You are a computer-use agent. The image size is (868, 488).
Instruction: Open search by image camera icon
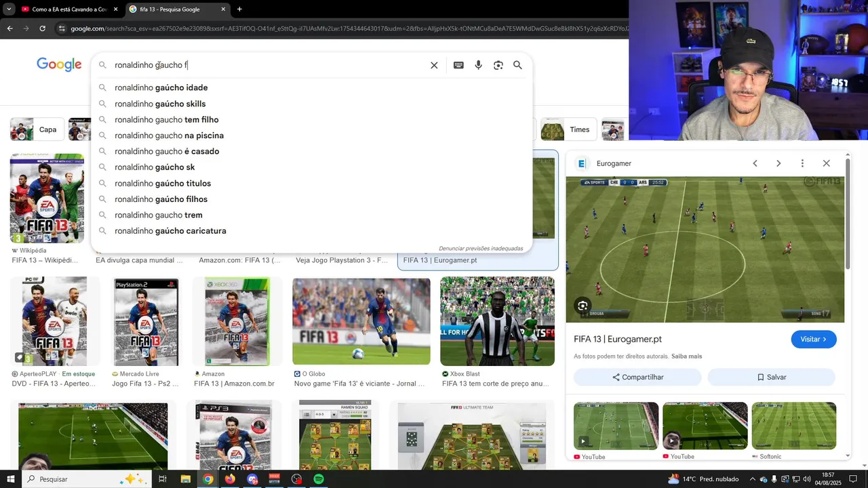(498, 65)
